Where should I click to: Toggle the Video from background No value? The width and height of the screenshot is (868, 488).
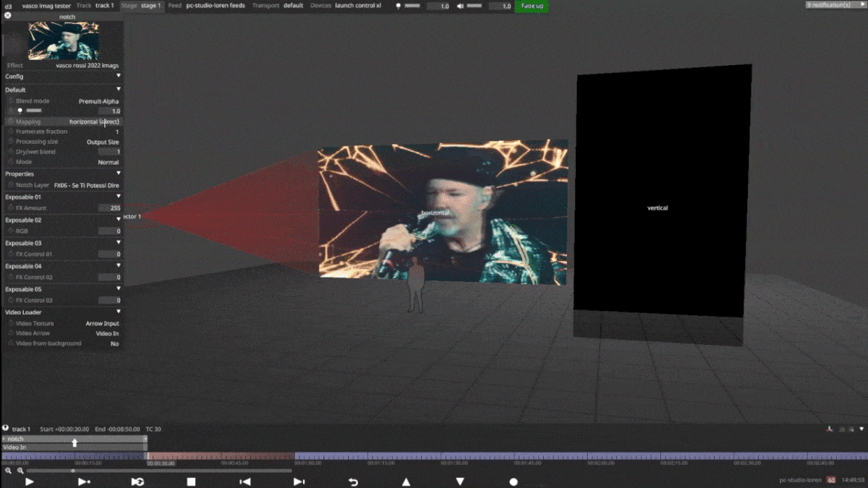click(114, 343)
